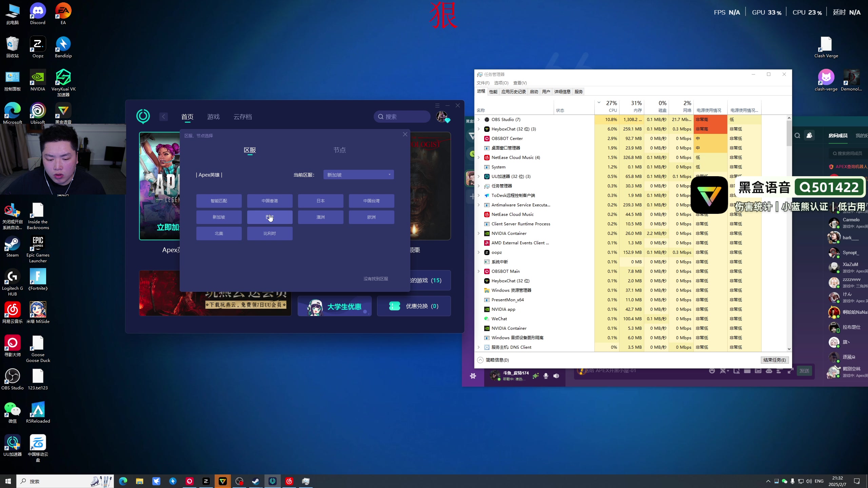Viewport: 868px width, 488px height.
Task: Open Epic Games Launcher icon
Action: (x=38, y=249)
